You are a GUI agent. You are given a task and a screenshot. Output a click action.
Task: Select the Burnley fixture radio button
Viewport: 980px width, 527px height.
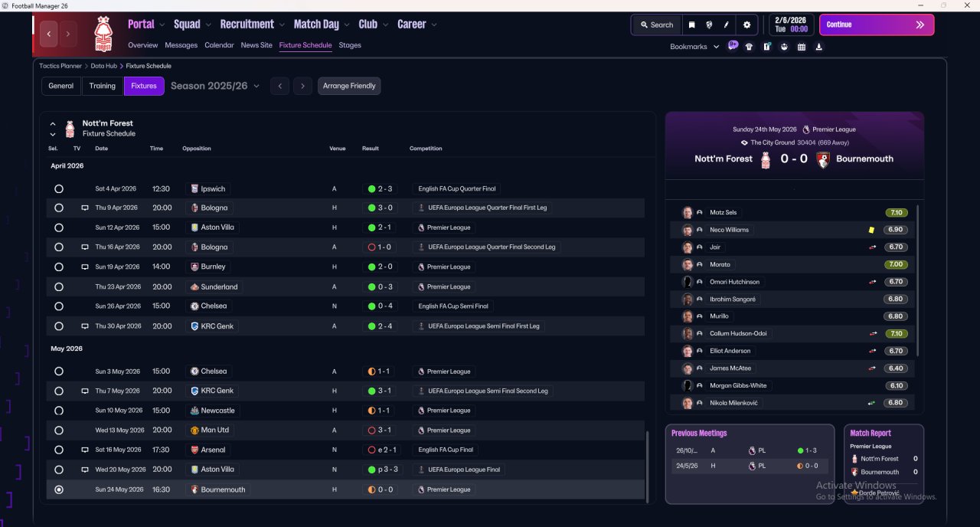click(x=59, y=267)
